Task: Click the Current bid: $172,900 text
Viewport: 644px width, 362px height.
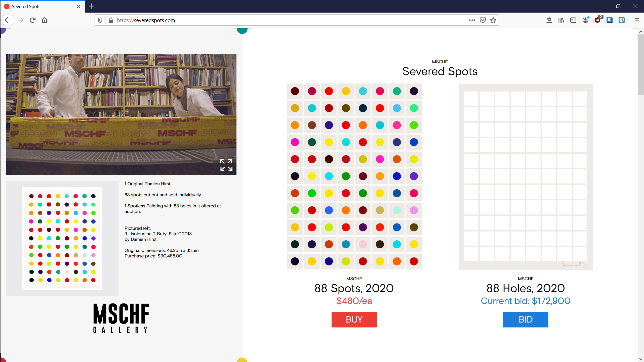Action: (526, 301)
